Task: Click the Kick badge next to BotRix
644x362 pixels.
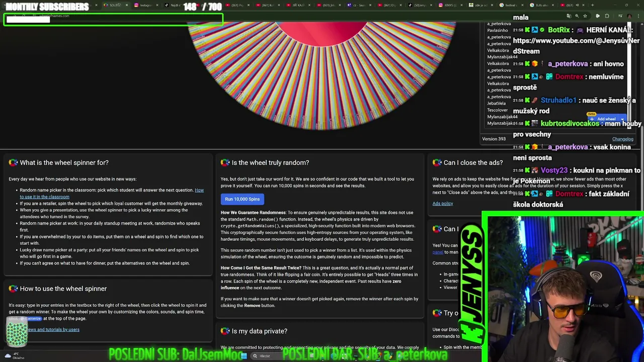Action: 528,30
